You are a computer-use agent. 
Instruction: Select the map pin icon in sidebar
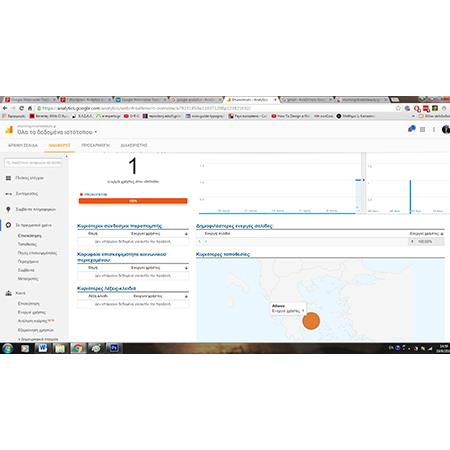pyautogui.click(x=8, y=209)
